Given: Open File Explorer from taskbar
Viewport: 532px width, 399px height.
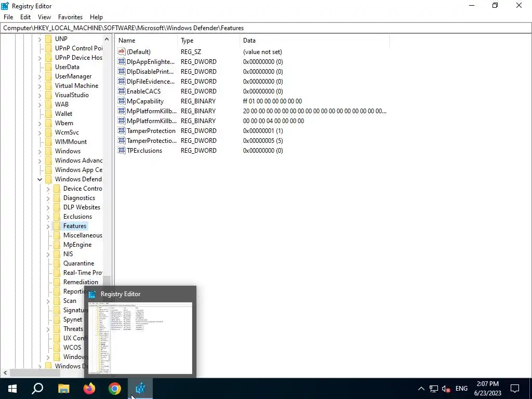Looking at the screenshot, I should point(63,389).
